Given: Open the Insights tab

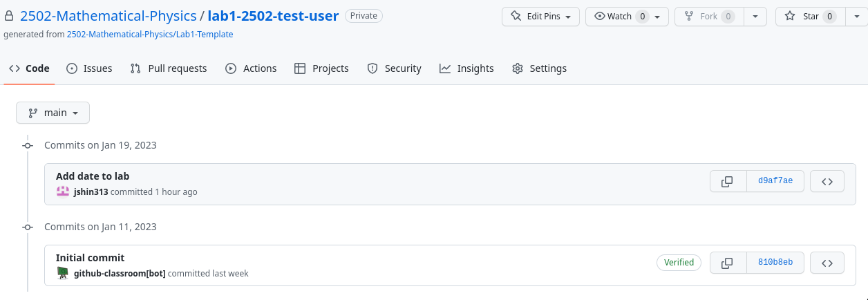Looking at the screenshot, I should pyautogui.click(x=466, y=68).
